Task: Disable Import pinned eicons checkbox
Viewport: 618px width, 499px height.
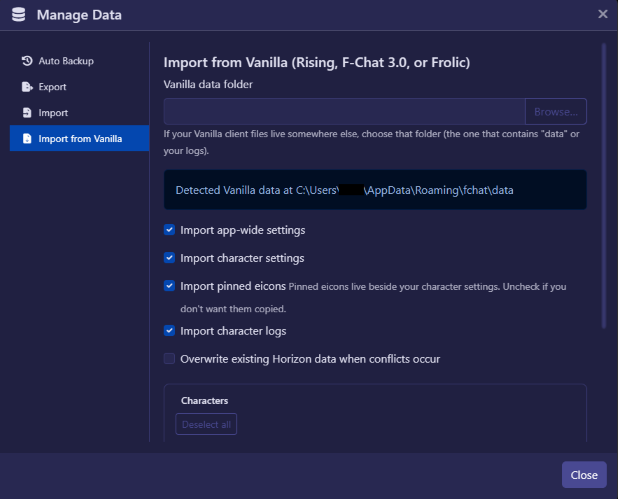Action: tap(169, 286)
